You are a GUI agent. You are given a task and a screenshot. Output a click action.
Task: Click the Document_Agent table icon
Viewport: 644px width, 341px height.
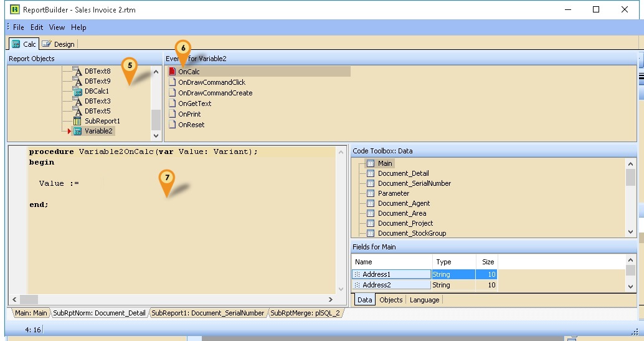coord(370,203)
